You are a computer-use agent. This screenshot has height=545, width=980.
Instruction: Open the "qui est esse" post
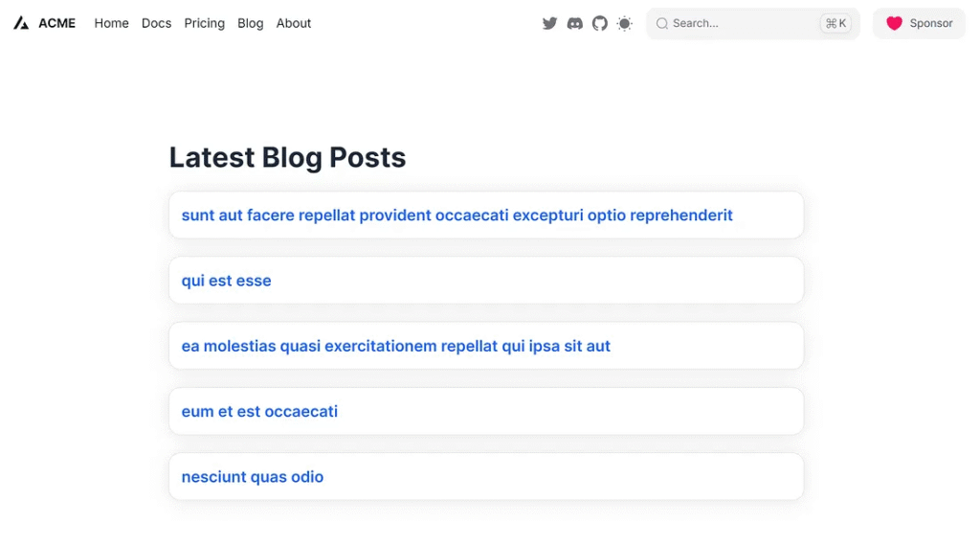(227, 281)
